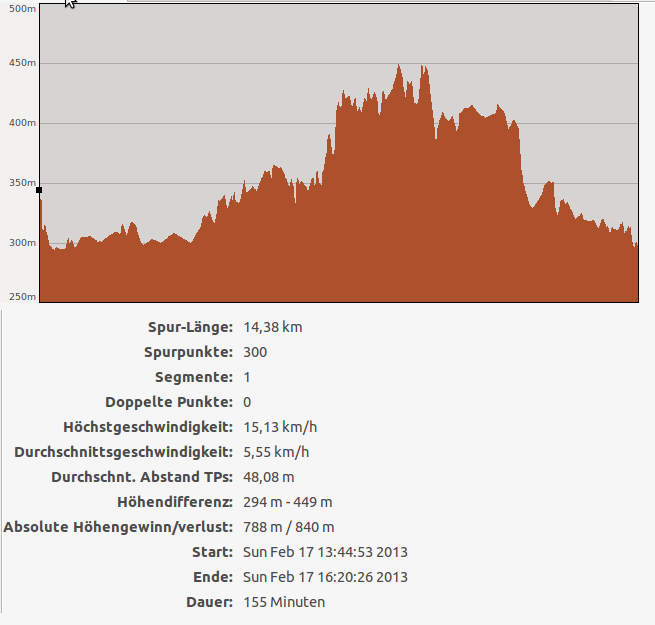Viewport: 655px width, 625px height.
Task: Select the Doppelte Punkte label
Action: tap(168, 402)
